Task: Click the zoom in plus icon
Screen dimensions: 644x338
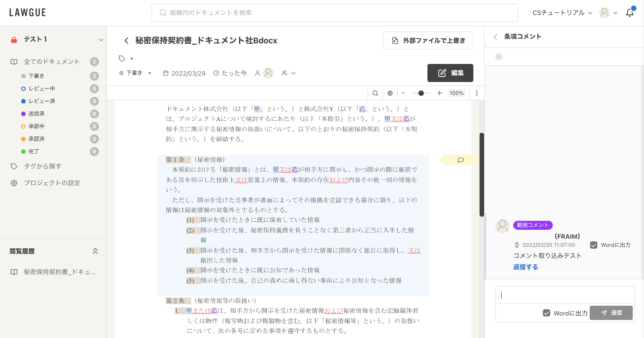Action: (440, 93)
